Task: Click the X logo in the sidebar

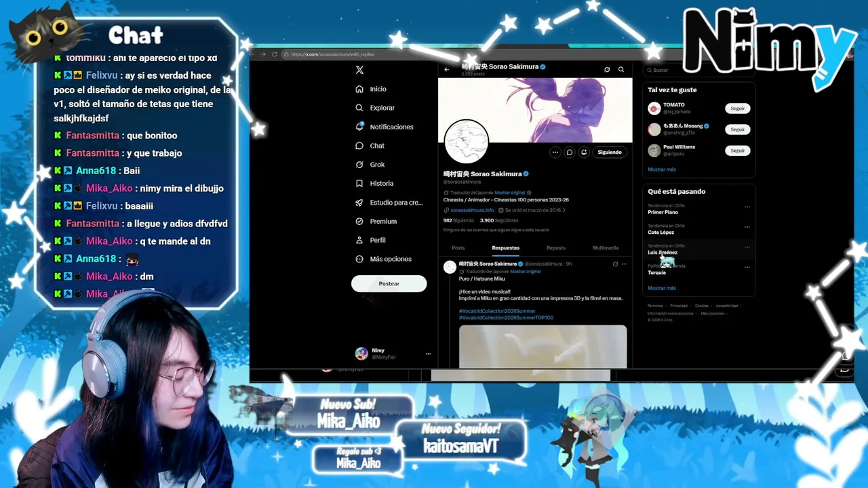Action: (359, 70)
